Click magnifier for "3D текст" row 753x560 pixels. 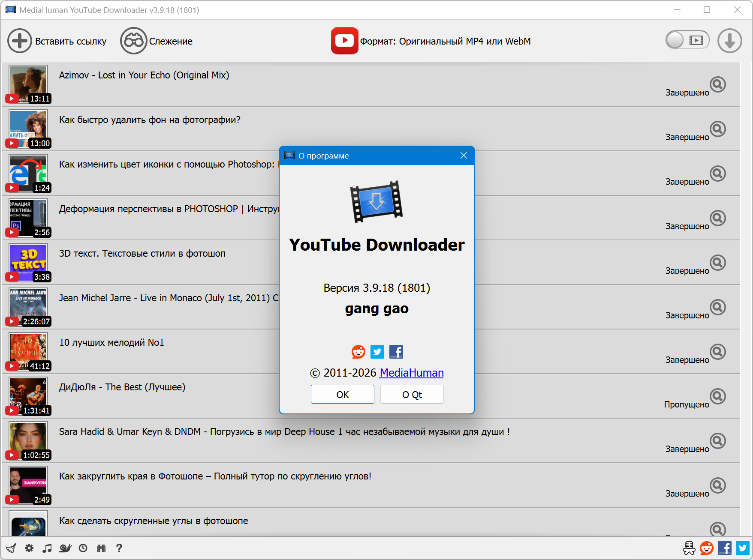[x=717, y=263]
